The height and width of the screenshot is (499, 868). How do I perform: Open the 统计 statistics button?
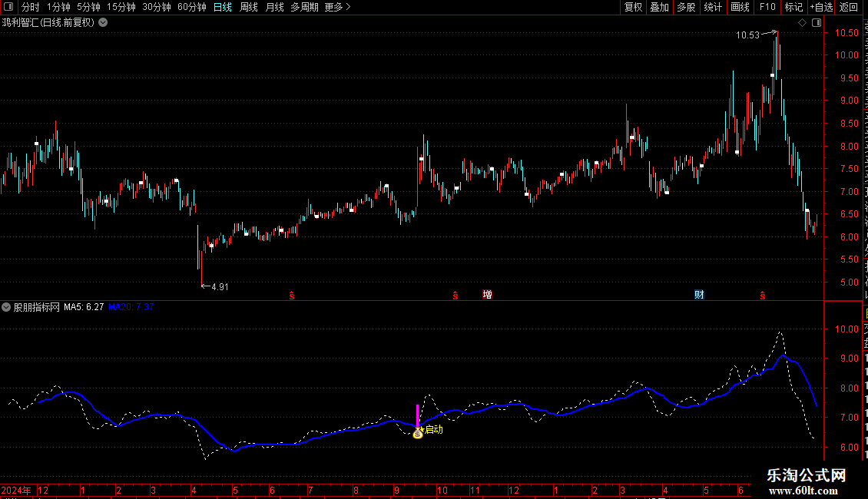712,7
